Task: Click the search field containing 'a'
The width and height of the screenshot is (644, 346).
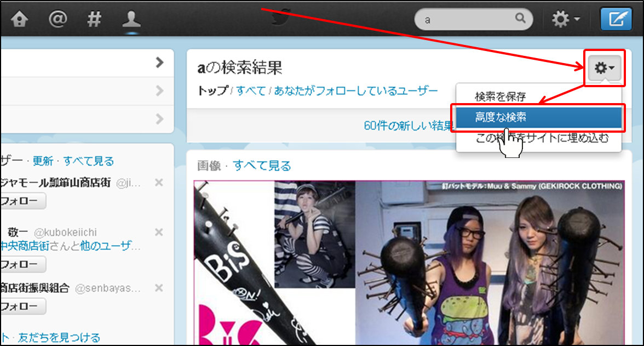Action: click(x=468, y=20)
